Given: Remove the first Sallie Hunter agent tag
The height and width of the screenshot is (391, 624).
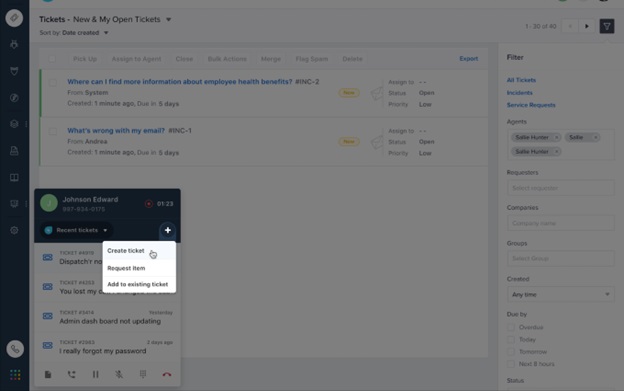Looking at the screenshot, I should pyautogui.click(x=557, y=137).
